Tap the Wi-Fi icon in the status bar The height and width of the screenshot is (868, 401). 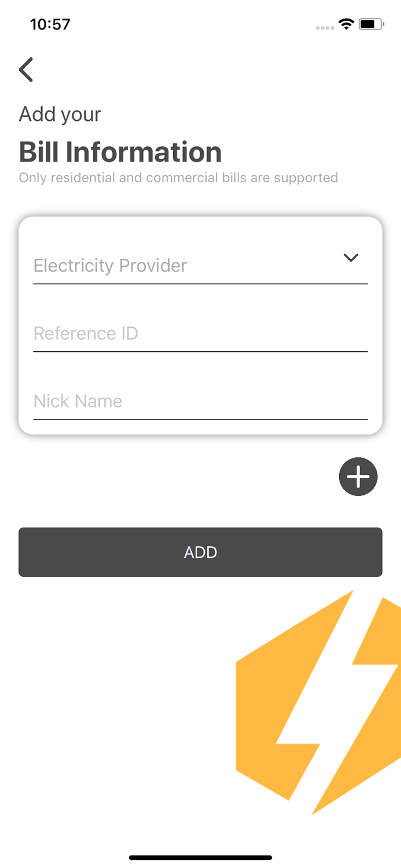[x=345, y=24]
